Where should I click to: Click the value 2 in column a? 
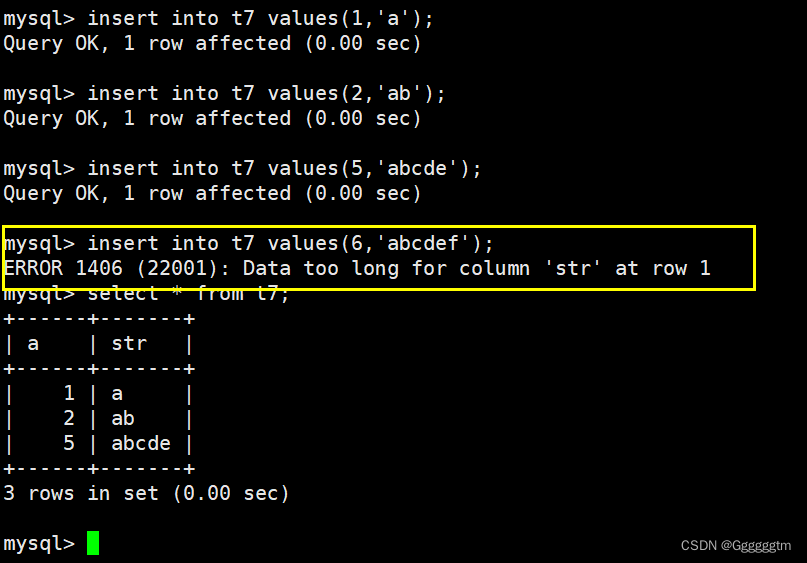(69, 418)
